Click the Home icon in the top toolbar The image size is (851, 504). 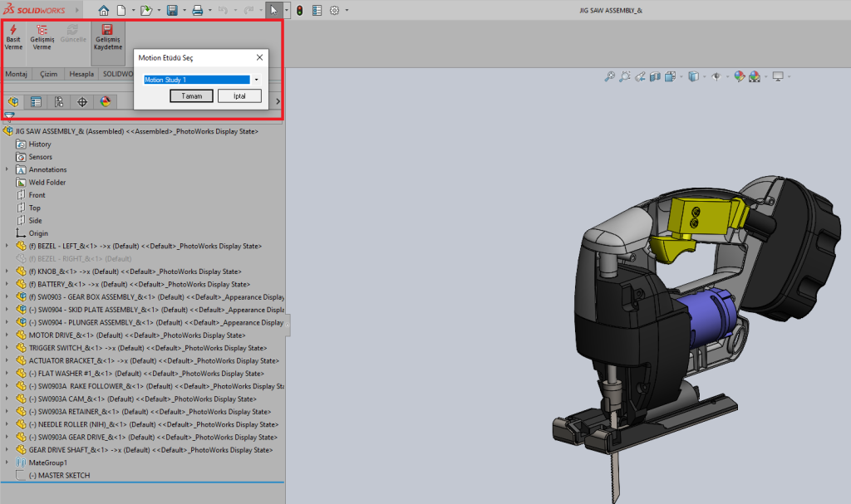(104, 11)
